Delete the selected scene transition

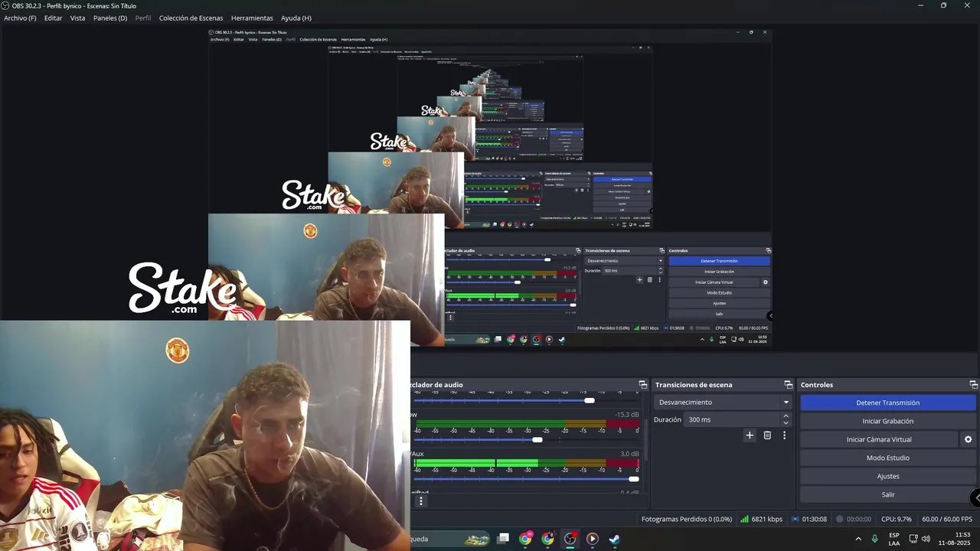click(767, 435)
